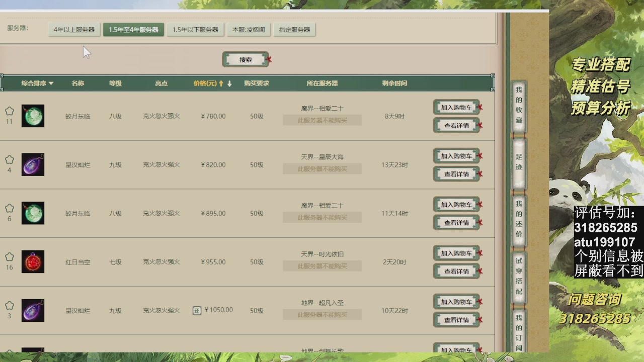The image size is (644, 362).
Task: Open the 我的订阅 side tab
Action: (519, 332)
